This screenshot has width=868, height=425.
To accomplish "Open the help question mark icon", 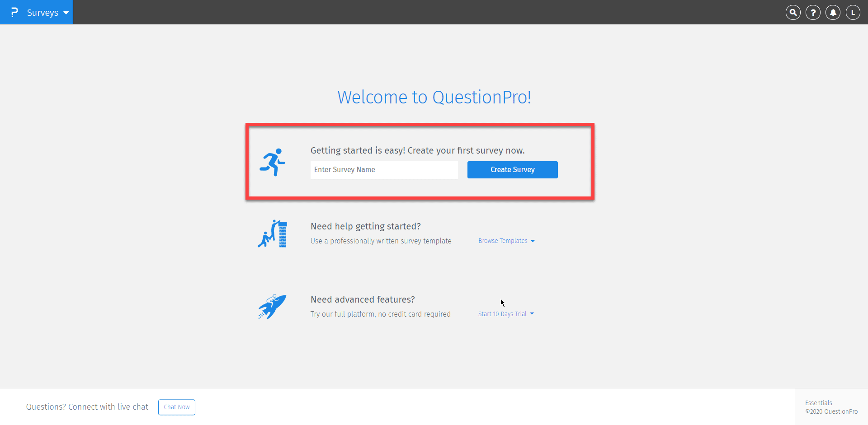I will coord(813,13).
